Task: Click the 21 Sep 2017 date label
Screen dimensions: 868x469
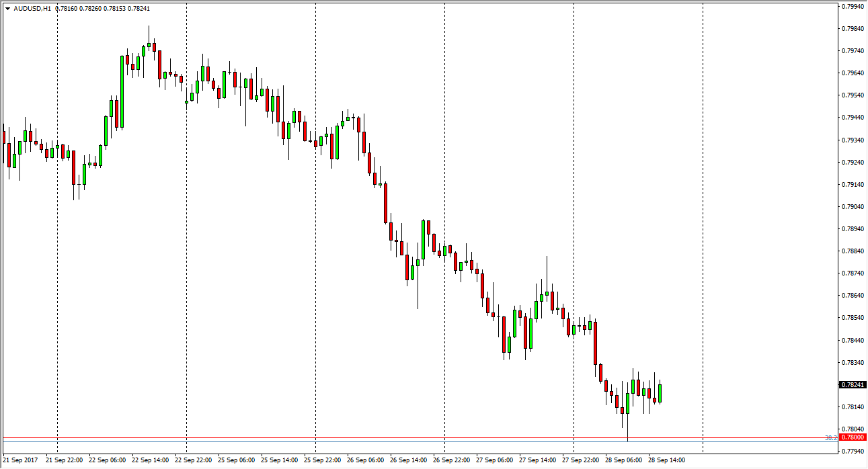Action: pyautogui.click(x=20, y=461)
